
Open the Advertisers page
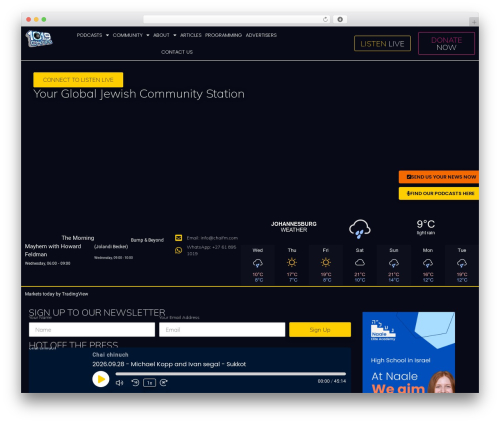261,35
